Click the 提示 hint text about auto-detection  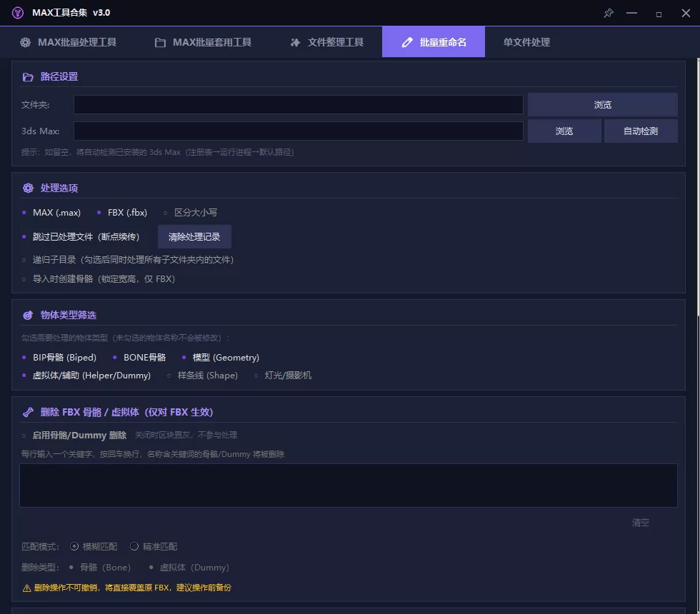click(x=158, y=152)
